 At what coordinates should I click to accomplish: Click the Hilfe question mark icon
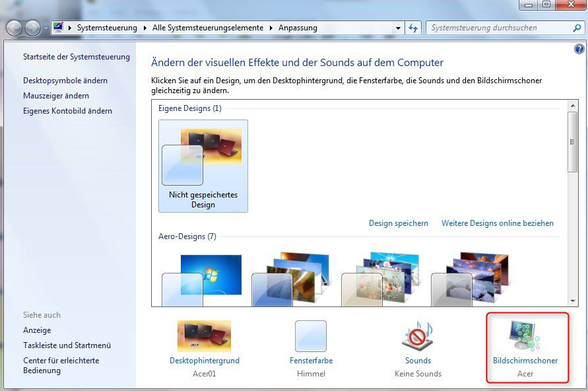[x=579, y=48]
